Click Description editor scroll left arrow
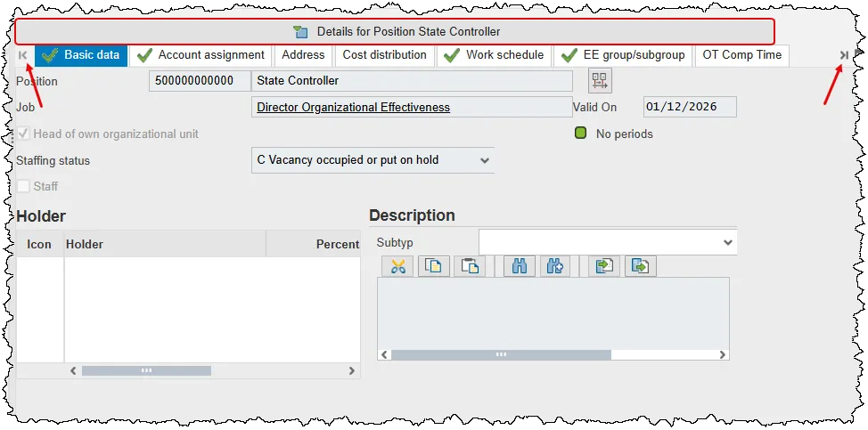Image resolution: width=868 pixels, height=430 pixels. [384, 355]
